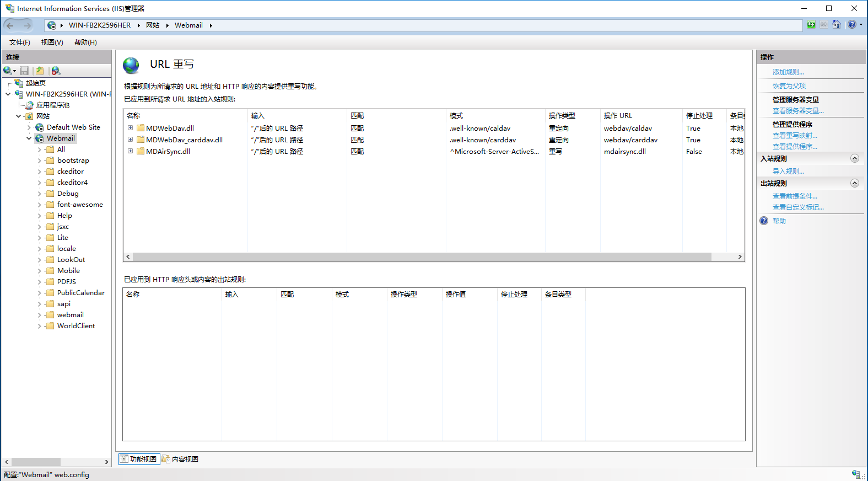Click the ^Microsoft-Server-ActiveS... pattern cell
The height and width of the screenshot is (481, 868).
pos(494,152)
